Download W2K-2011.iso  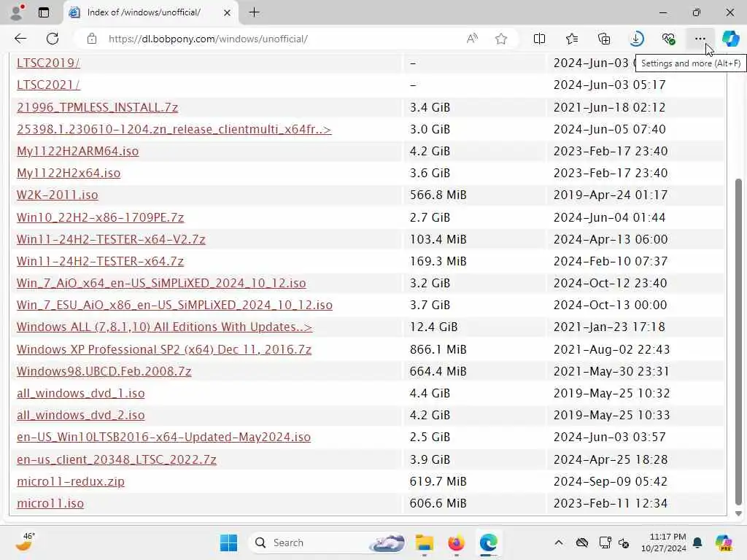[x=57, y=195]
